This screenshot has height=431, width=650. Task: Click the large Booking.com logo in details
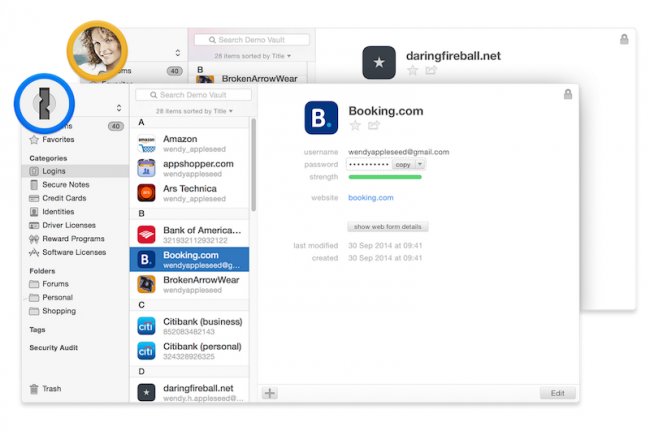click(321, 118)
